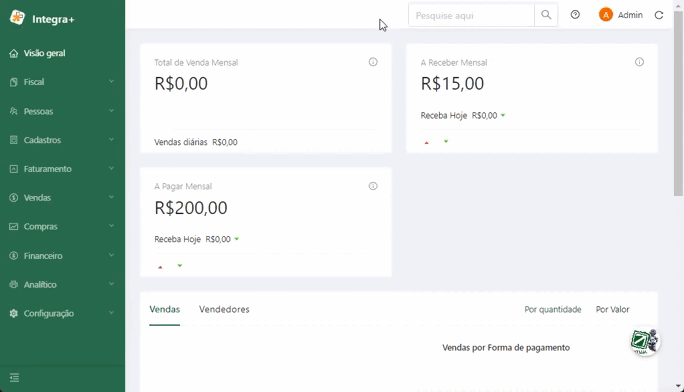The height and width of the screenshot is (392, 684).
Task: Click the Pesquise aqui search field
Action: point(471,15)
